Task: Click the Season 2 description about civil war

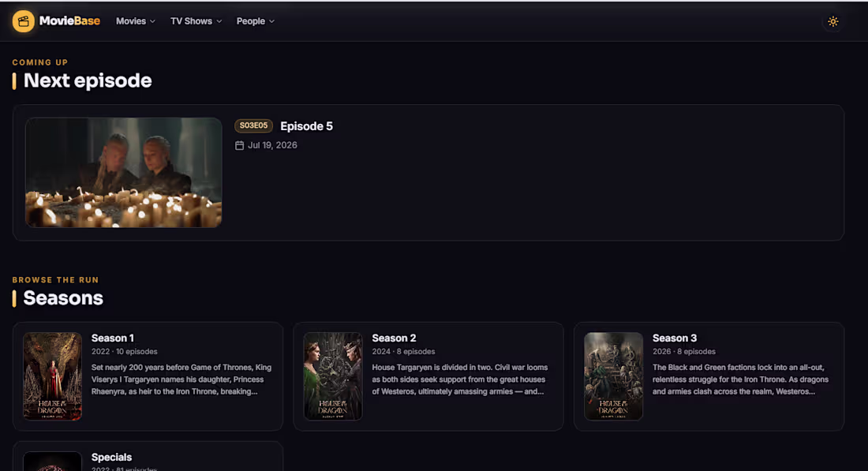Action: 460,379
